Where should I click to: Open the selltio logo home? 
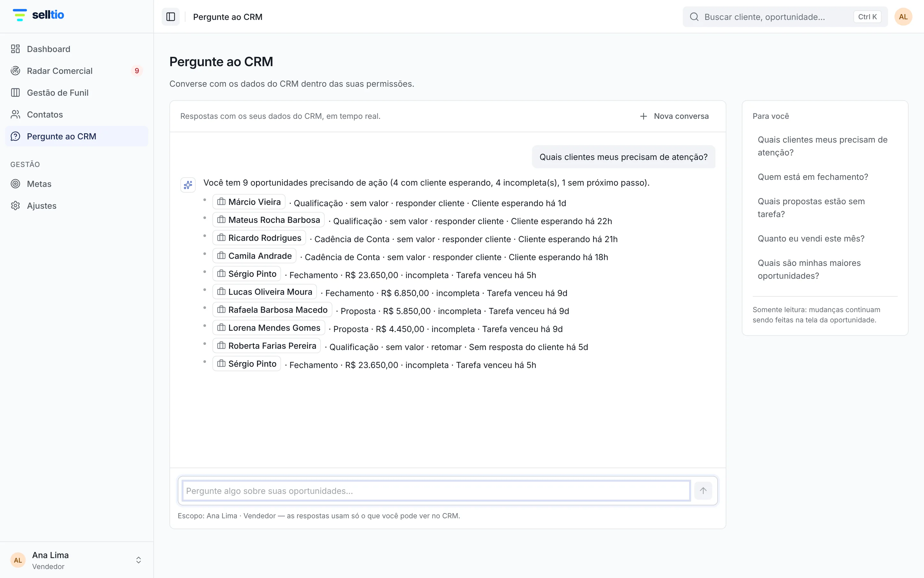pyautogui.click(x=38, y=15)
